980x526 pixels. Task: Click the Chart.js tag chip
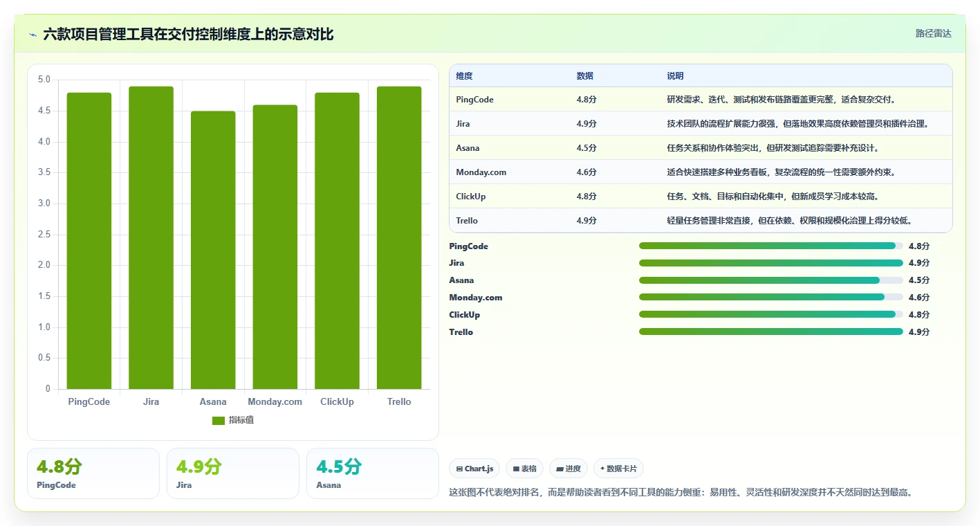pyautogui.click(x=474, y=469)
